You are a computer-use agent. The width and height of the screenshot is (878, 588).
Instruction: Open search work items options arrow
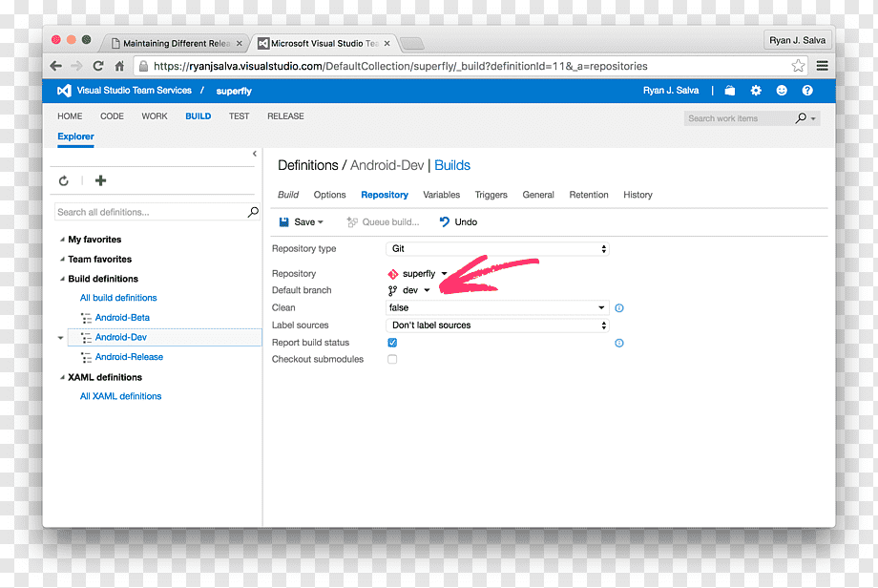pos(813,118)
